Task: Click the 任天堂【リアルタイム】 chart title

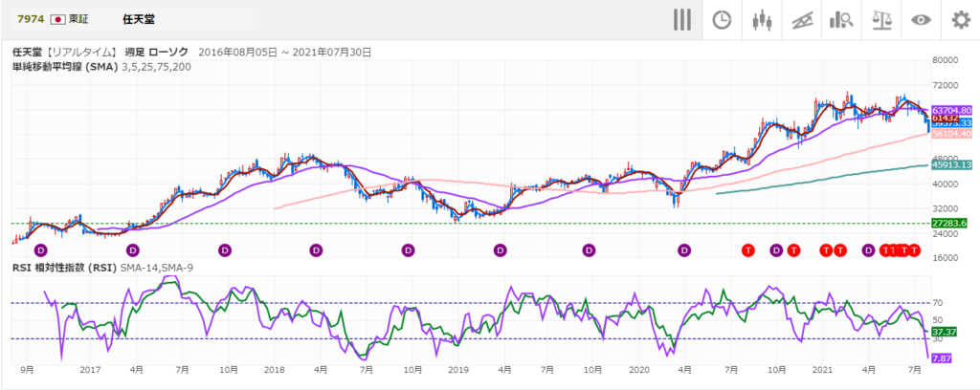Action: coord(64,53)
